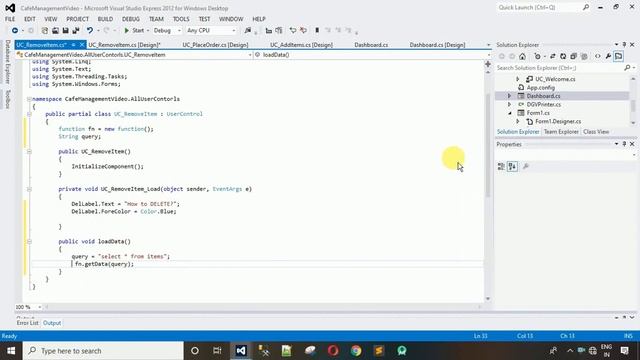Toggle the bookmark icon in the toolbar

(x=317, y=31)
